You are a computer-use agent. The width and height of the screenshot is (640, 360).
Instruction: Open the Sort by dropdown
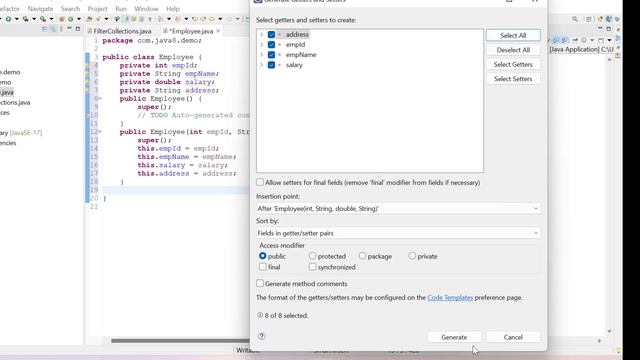(398, 233)
